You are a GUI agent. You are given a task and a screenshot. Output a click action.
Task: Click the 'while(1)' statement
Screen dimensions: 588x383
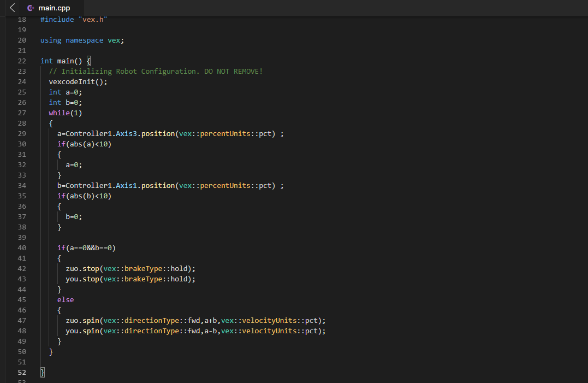(66, 113)
